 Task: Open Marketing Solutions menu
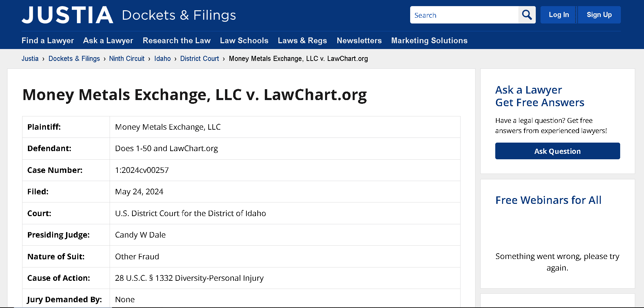click(429, 40)
